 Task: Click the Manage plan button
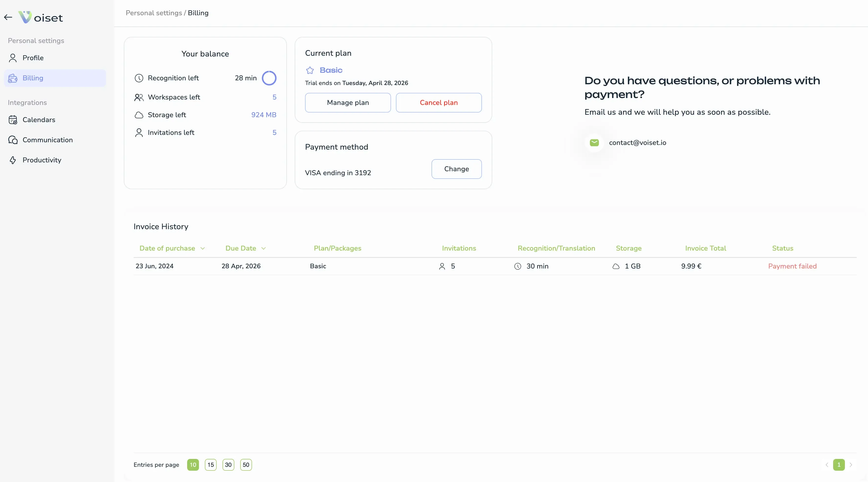(348, 102)
